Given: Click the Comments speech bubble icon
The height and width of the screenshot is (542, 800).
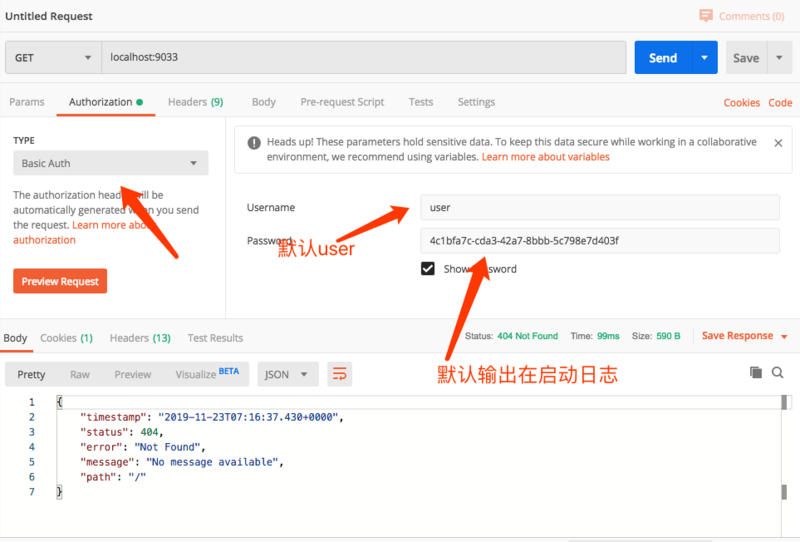Looking at the screenshot, I should coord(706,16).
